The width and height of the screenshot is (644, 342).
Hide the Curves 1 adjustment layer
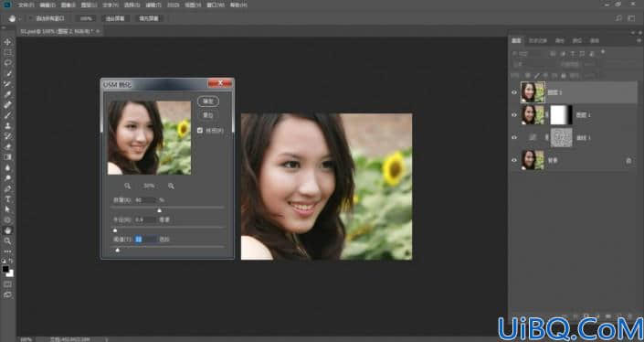(x=514, y=138)
